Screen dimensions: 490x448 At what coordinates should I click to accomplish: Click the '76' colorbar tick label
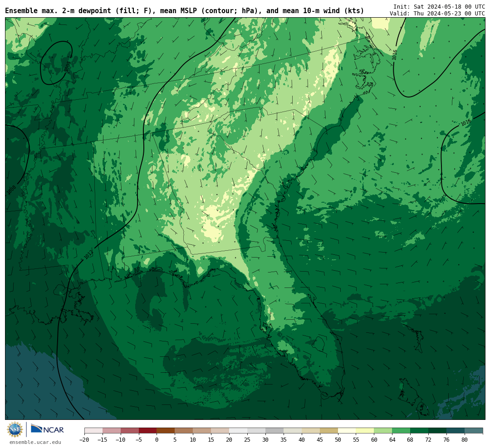coord(446,440)
